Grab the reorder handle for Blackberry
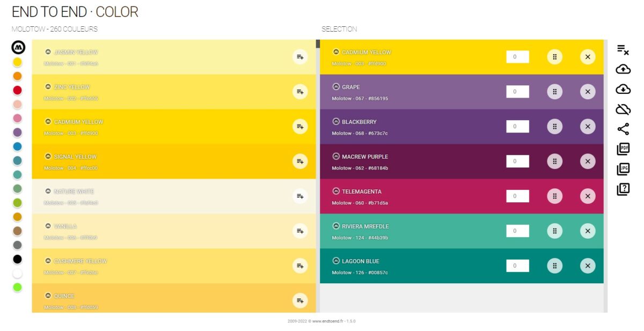Viewport: 644px width, 331px height. (x=554, y=127)
